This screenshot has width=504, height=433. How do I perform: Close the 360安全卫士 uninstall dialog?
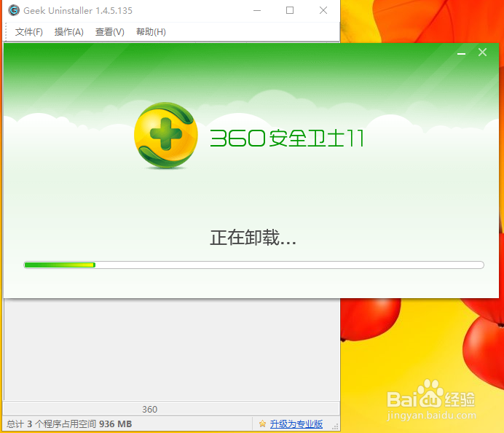coord(482,52)
